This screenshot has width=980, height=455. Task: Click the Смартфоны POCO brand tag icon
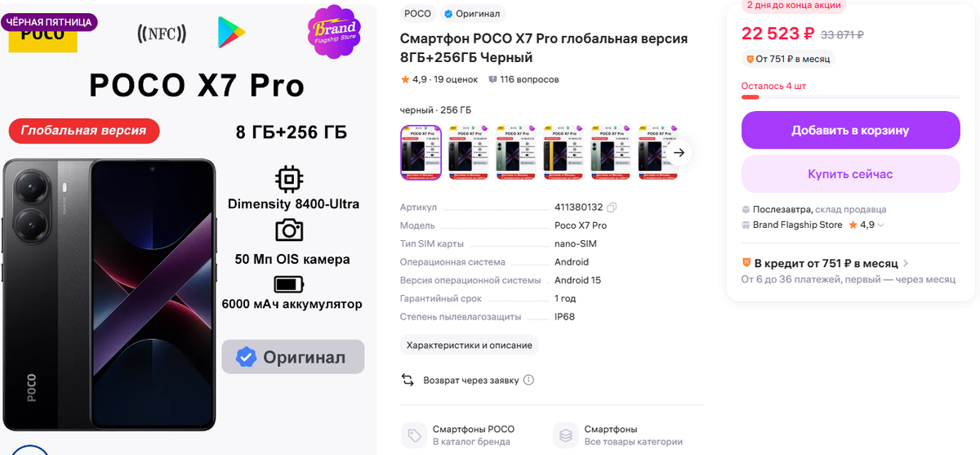[x=414, y=435]
